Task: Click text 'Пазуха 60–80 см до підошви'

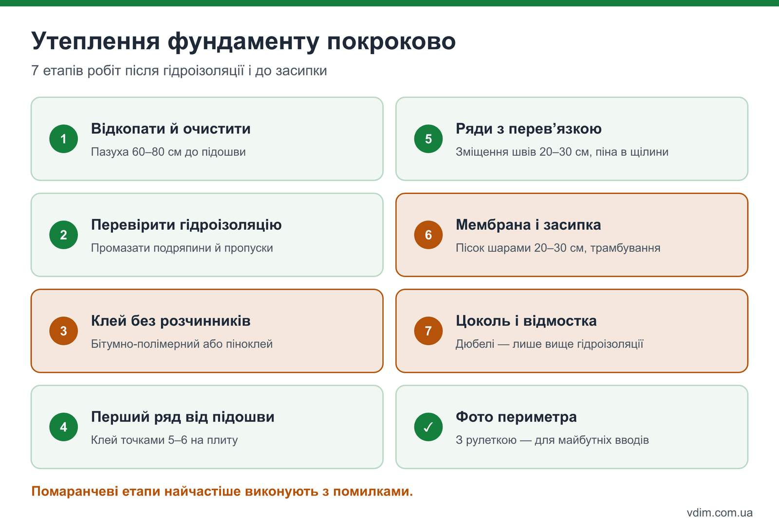Action: pos(168,152)
